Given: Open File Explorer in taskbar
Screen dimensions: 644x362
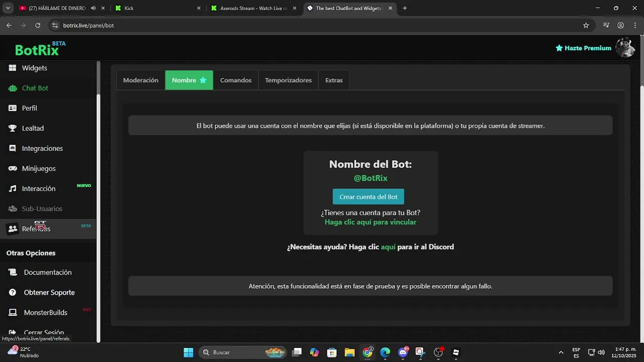Looking at the screenshot, I should coord(350,352).
